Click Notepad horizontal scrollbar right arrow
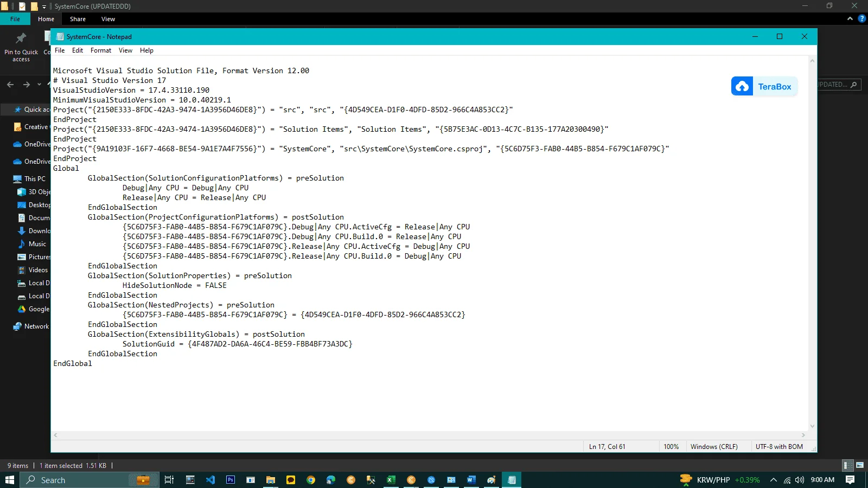The image size is (868, 488). (x=803, y=435)
